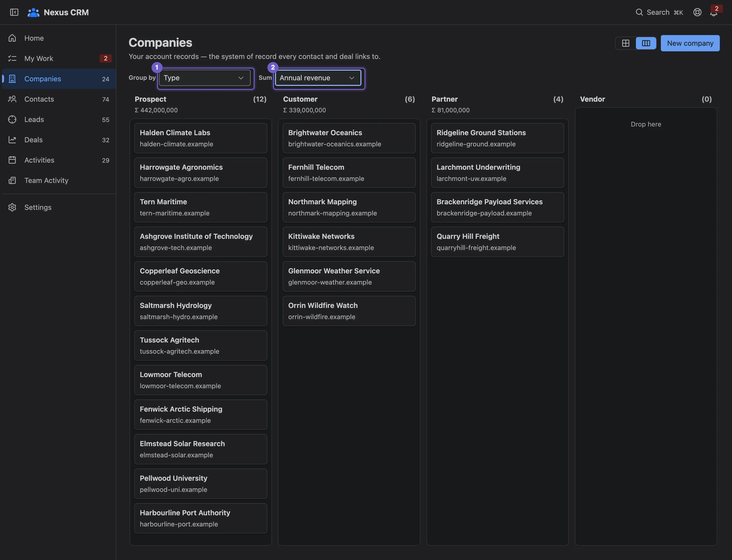Select the Quarry Hill Freight card
The width and height of the screenshot is (732, 560).
coord(498,242)
